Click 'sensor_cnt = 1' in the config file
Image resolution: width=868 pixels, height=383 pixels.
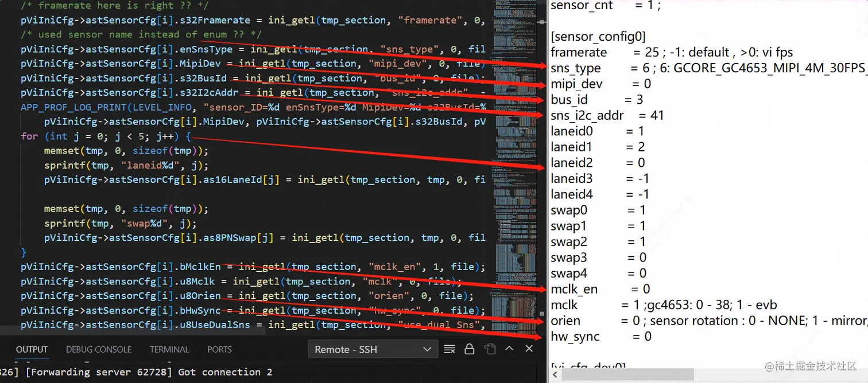click(606, 6)
